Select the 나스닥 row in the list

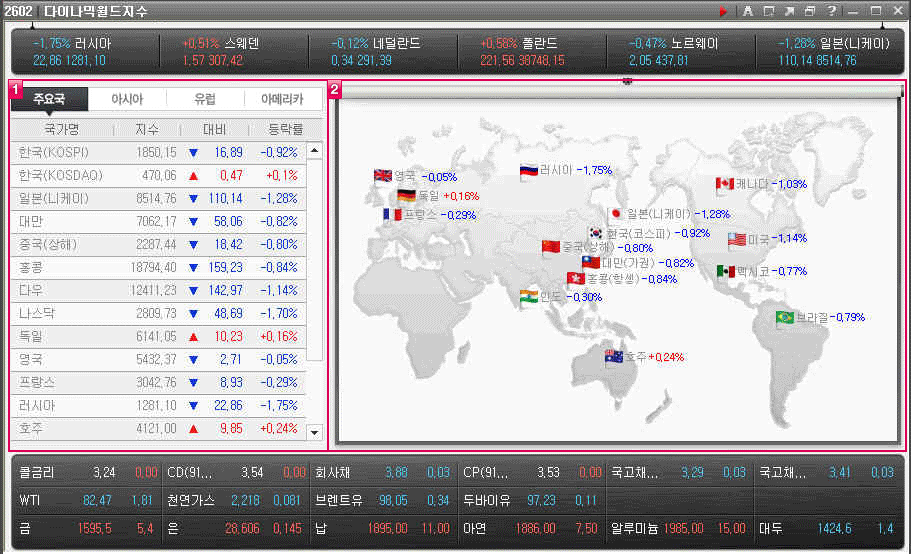pyautogui.click(x=159, y=314)
